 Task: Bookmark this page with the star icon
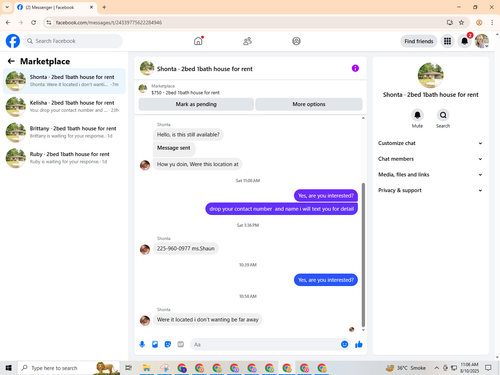(461, 22)
